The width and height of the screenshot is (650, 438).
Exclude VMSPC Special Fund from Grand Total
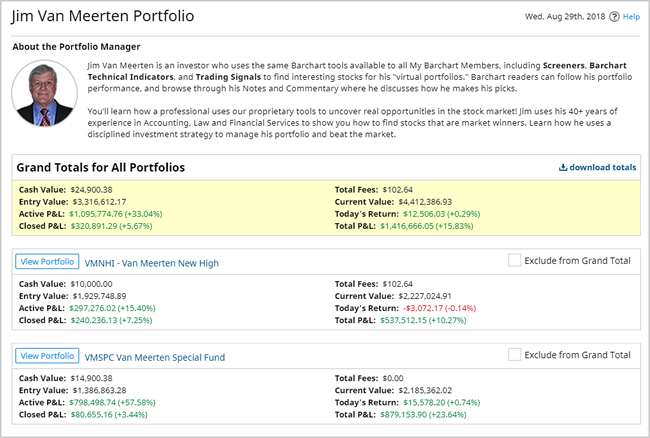click(x=514, y=355)
